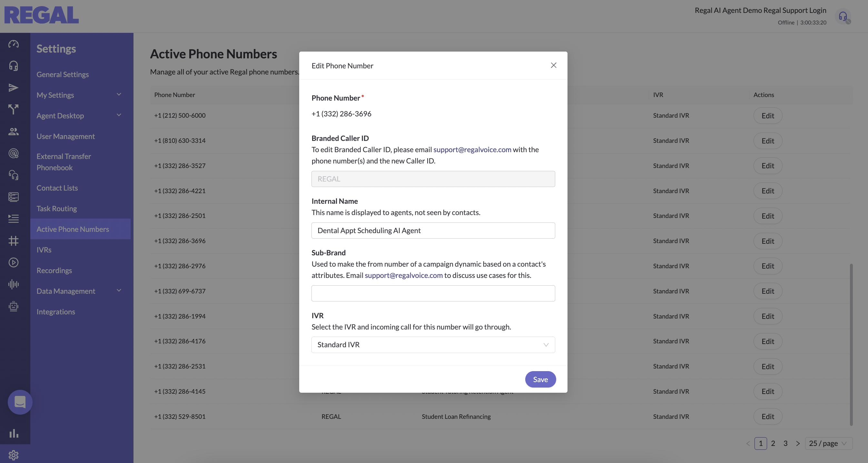Open Integrations settings page

point(55,312)
